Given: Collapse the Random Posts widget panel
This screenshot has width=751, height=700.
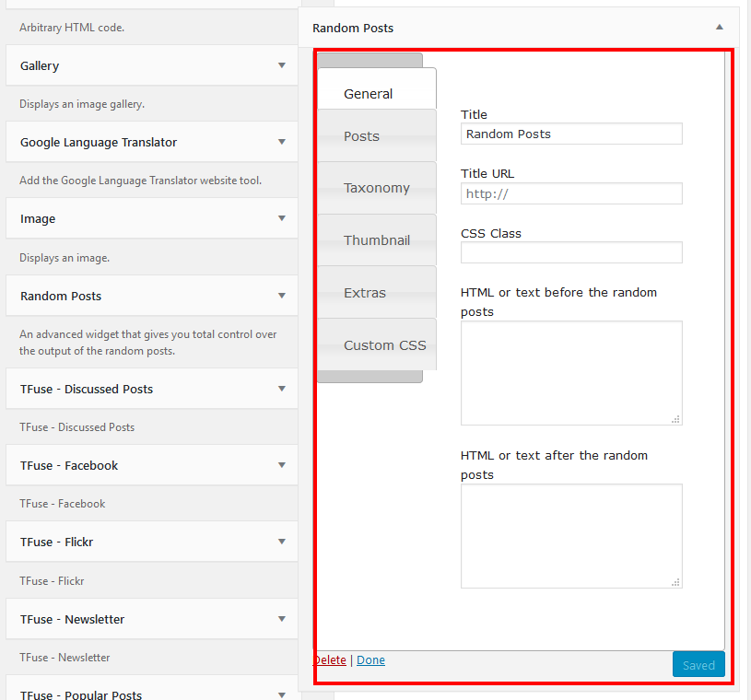Looking at the screenshot, I should coord(719,28).
